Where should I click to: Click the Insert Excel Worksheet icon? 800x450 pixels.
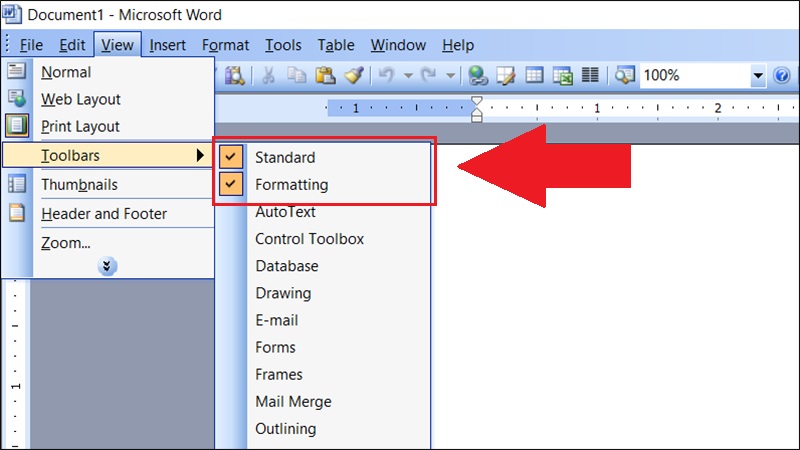coord(562,76)
